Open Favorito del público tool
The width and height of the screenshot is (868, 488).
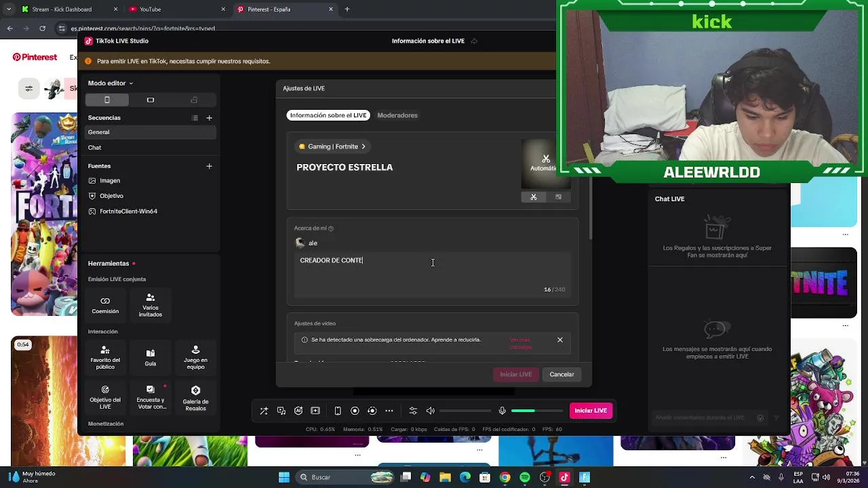(105, 357)
